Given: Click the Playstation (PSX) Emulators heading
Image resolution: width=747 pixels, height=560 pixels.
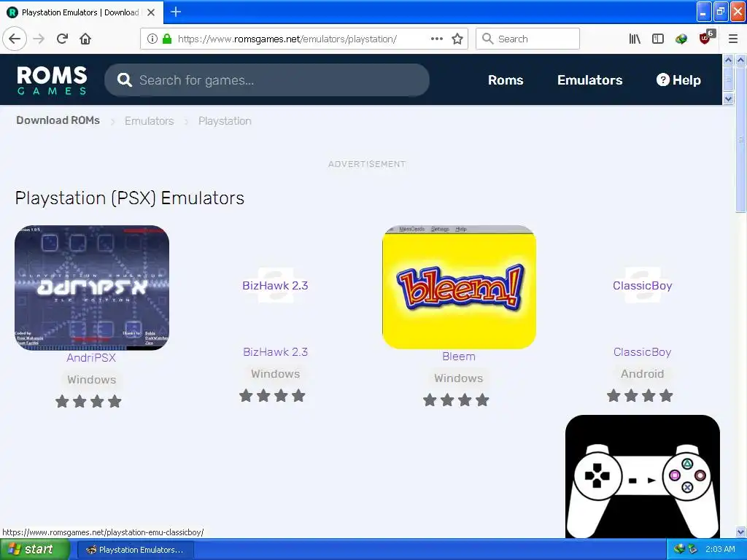Looking at the screenshot, I should [x=130, y=198].
